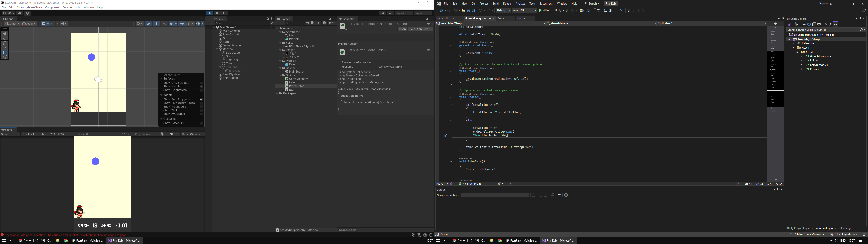The image size is (868, 244).
Task: Open File Explorer from left taskbar
Action: 58,241
